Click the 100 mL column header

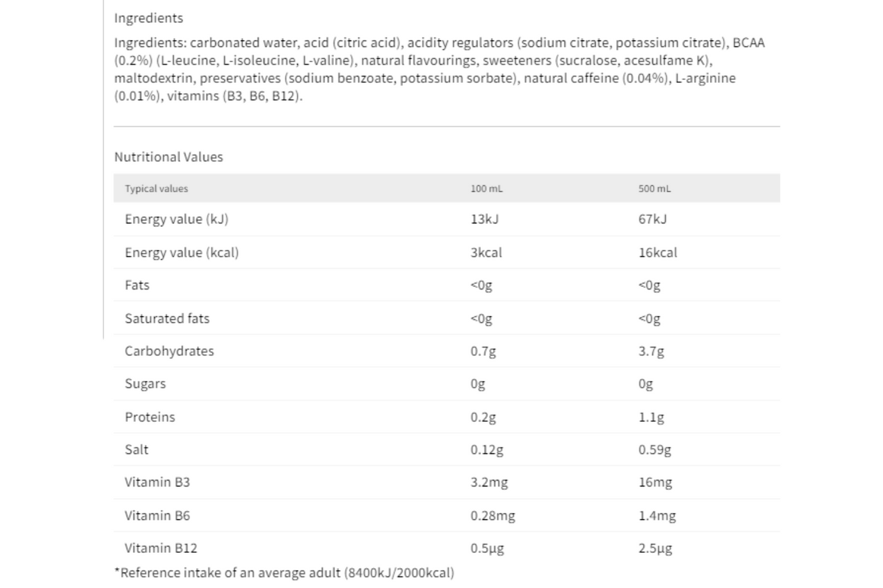[x=486, y=188]
